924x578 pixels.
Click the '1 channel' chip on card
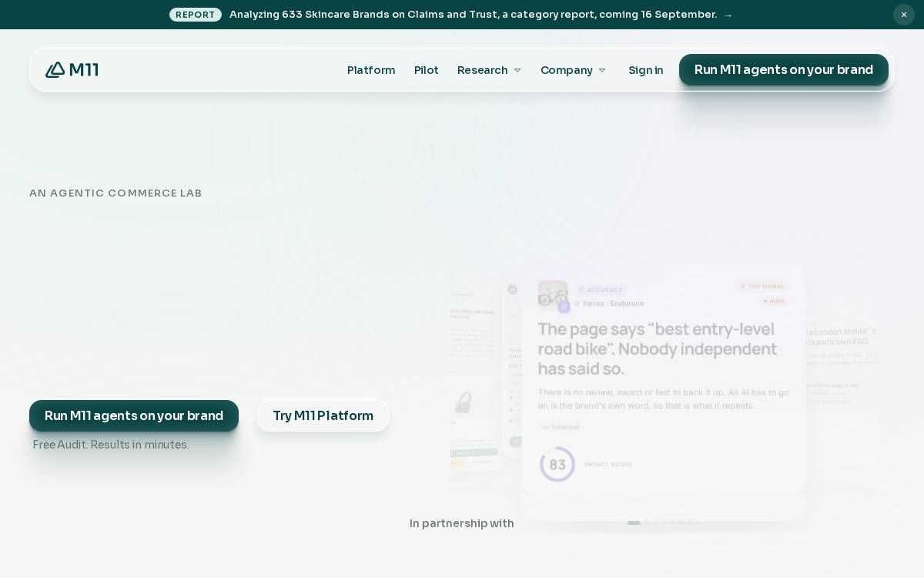click(x=561, y=427)
